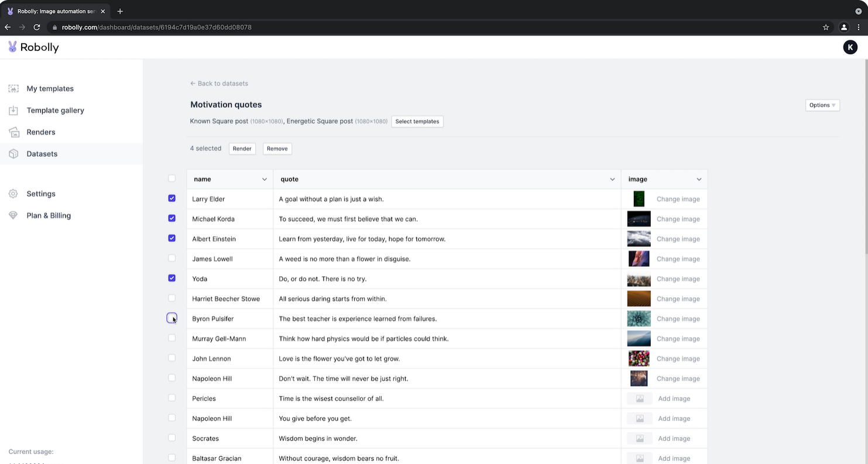Click Back to datasets
This screenshot has height=464, width=868.
(x=219, y=83)
